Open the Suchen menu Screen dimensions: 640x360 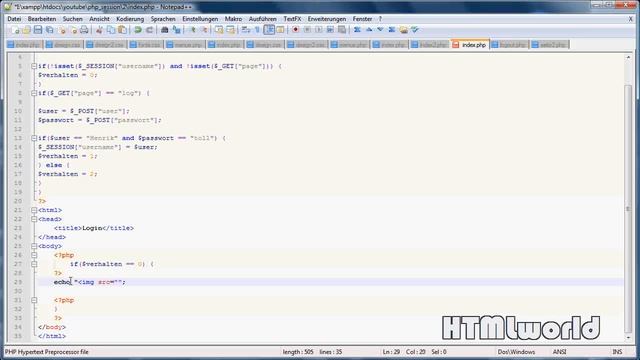[x=72, y=19]
